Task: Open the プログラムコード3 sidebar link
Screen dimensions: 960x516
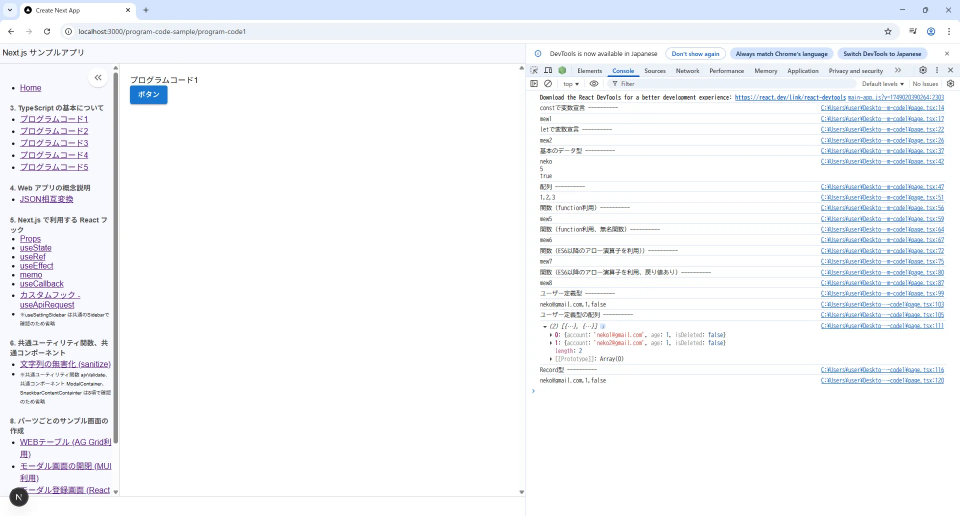Action: pos(54,143)
